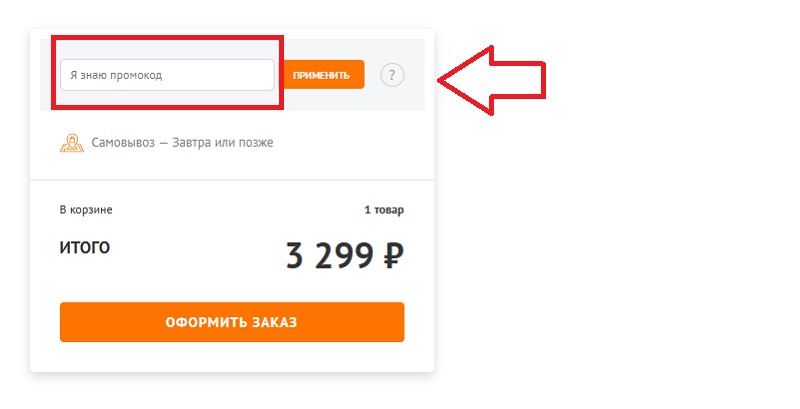Screen dimensions: 800x409
Task: Click the "1 товар" item count
Action: coord(384,210)
